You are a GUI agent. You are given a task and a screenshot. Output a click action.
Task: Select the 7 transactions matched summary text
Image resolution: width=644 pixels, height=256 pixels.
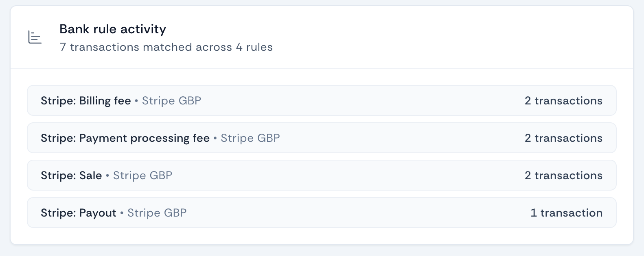point(166,47)
